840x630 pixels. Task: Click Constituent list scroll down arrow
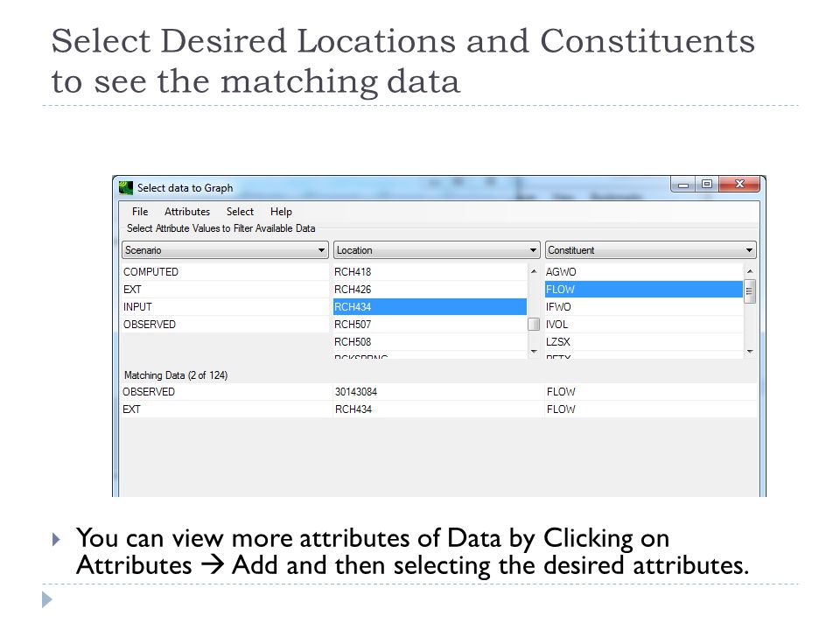point(750,352)
